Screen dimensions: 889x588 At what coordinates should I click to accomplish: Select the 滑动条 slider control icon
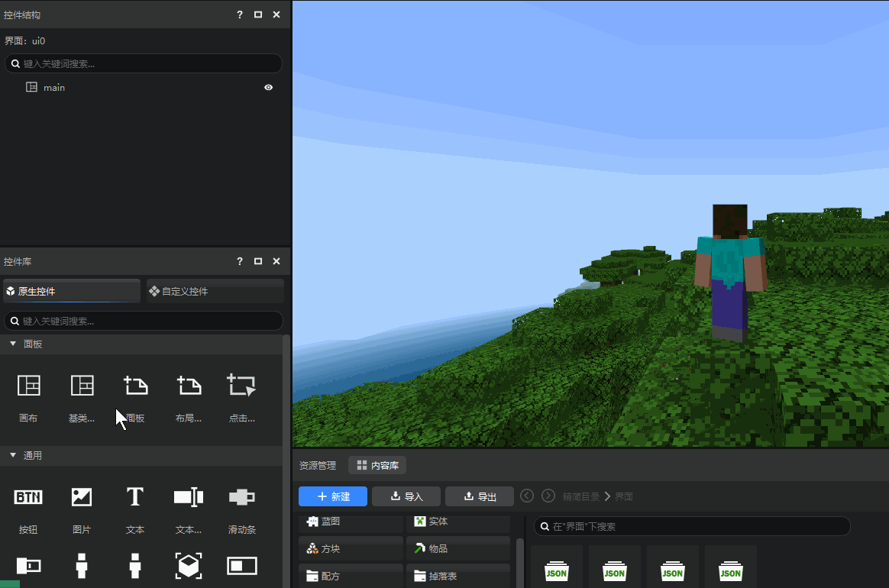tap(241, 497)
